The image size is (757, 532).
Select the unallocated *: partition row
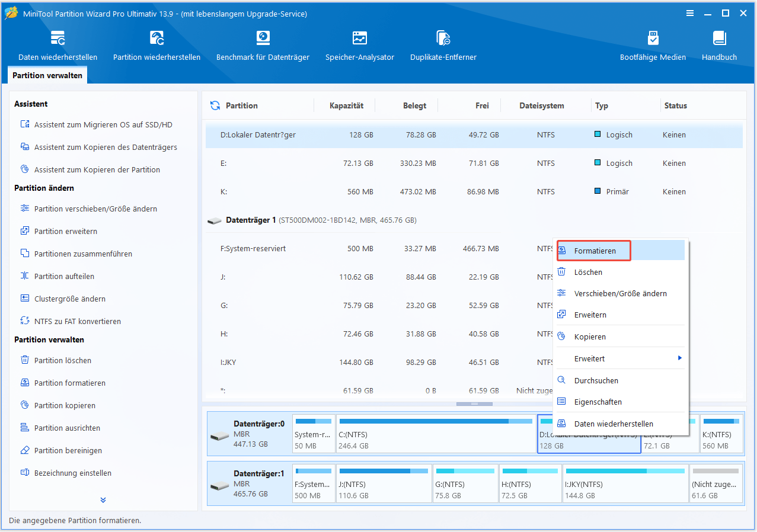tap(379, 390)
